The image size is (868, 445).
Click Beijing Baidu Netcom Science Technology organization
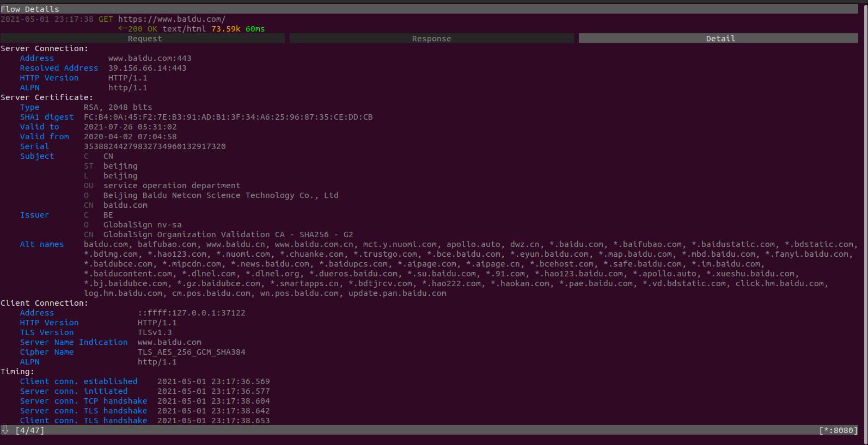click(221, 195)
